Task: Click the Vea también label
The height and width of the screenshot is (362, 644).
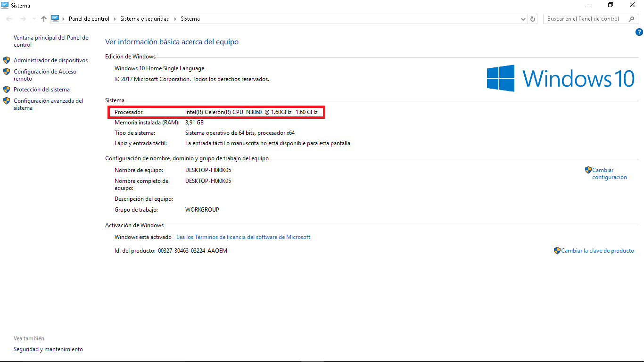Action: 29,338
